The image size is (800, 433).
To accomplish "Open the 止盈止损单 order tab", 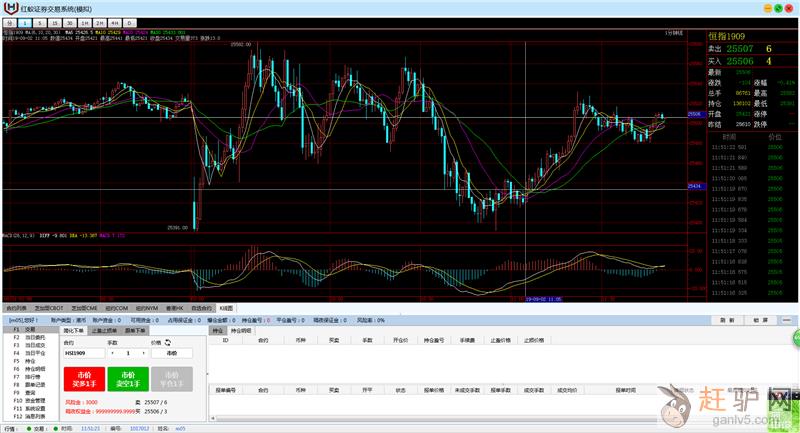I will (106, 329).
